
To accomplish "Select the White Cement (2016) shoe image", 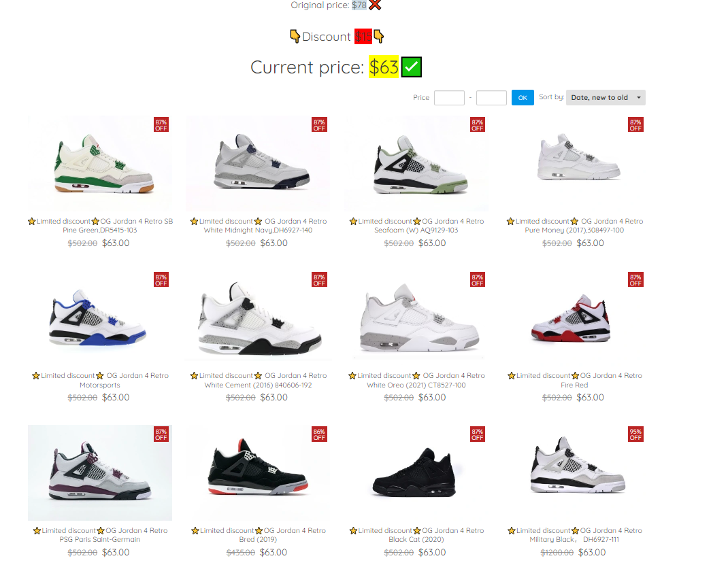I will click(258, 318).
